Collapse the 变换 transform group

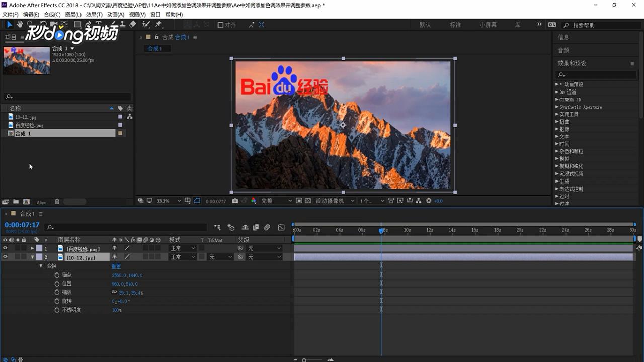pyautogui.click(x=41, y=266)
